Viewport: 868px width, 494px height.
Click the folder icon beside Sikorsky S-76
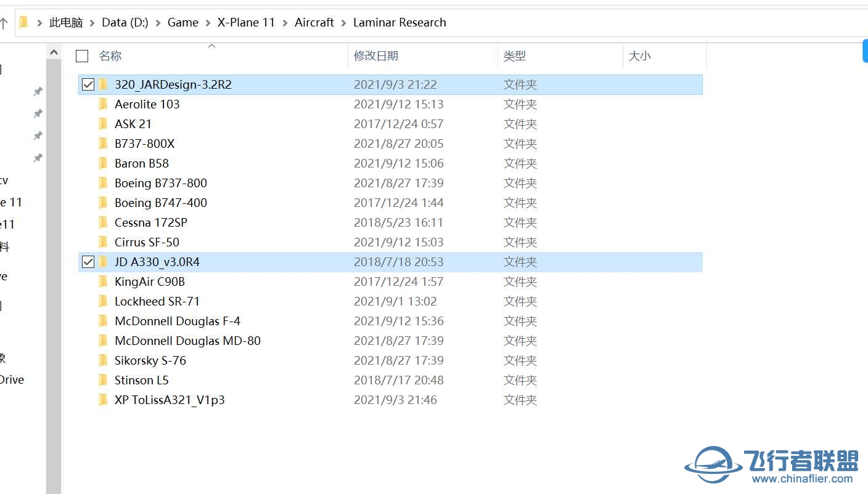coord(104,360)
